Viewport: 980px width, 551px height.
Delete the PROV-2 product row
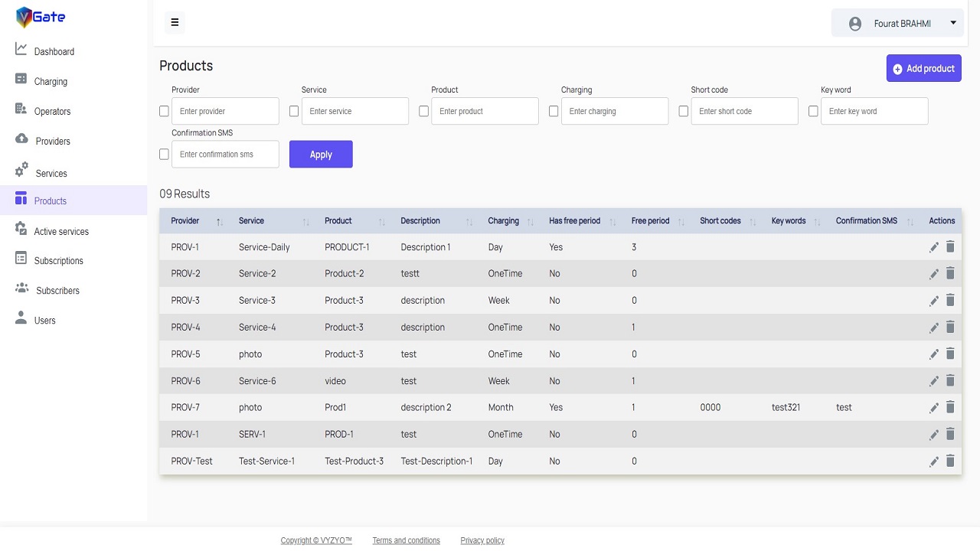point(950,273)
